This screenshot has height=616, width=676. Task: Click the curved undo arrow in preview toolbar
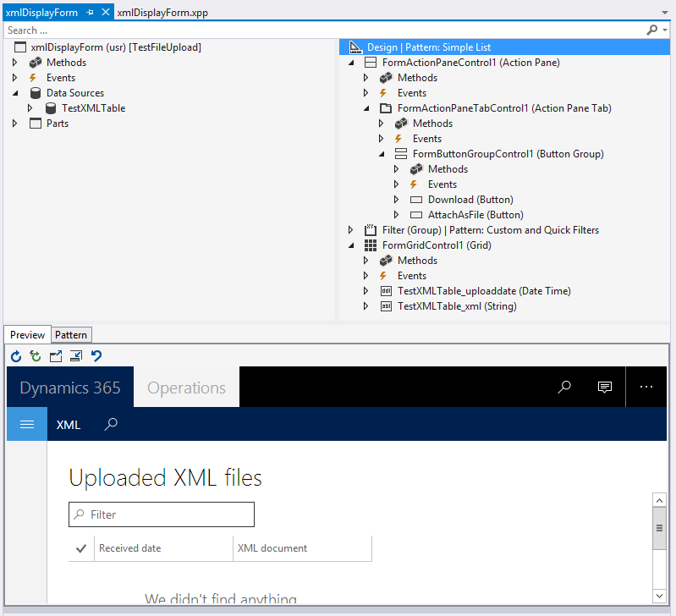[96, 356]
